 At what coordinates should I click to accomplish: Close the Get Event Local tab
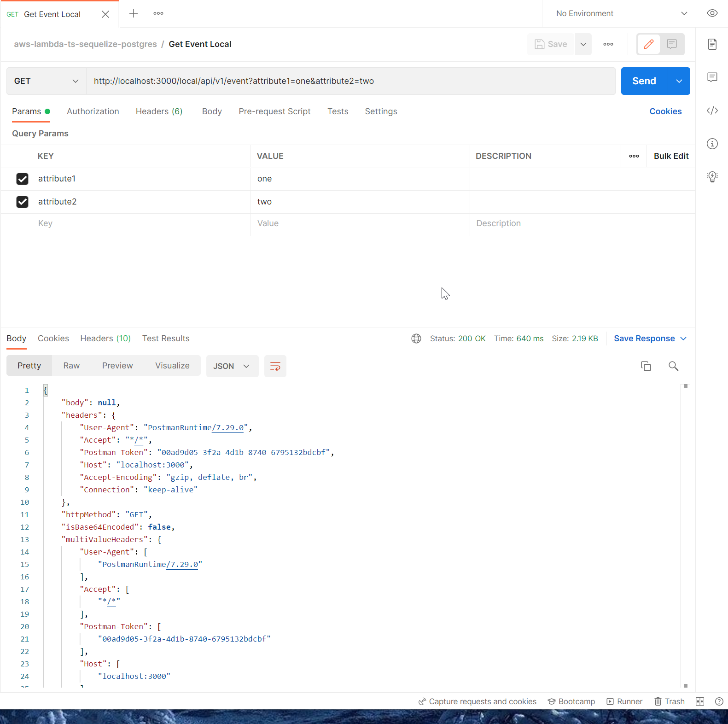pos(105,14)
